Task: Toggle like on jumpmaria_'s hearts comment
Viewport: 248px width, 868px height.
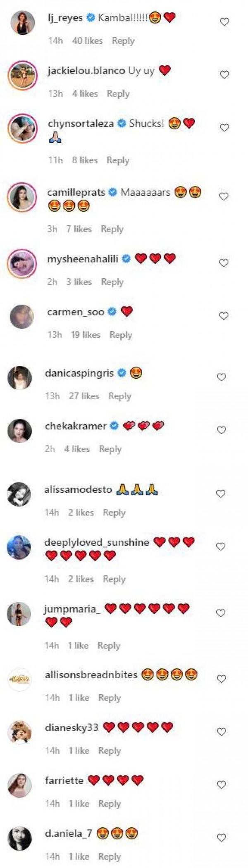Action: [221, 613]
